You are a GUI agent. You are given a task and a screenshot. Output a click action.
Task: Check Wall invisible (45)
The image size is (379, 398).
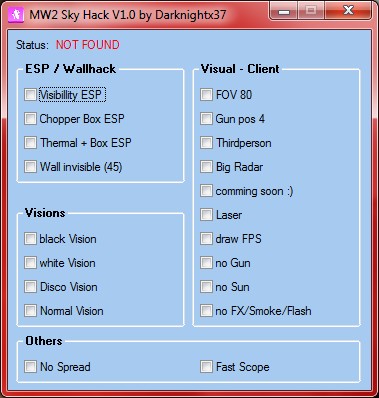[30, 167]
